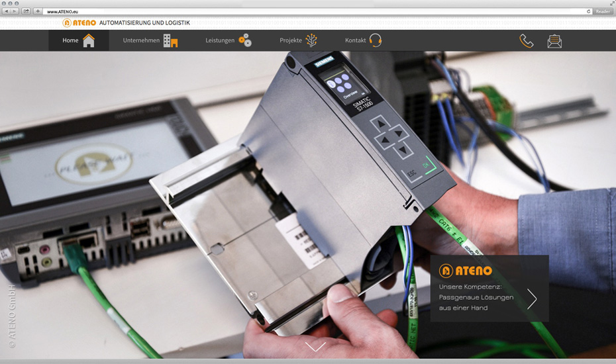616x364 pixels.
Task: Click the down chevron at page bottom
Action: pyautogui.click(x=315, y=346)
